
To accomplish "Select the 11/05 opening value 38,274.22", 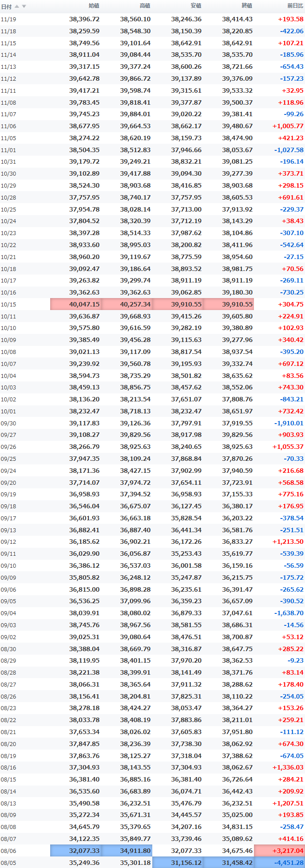I will (x=84, y=138).
